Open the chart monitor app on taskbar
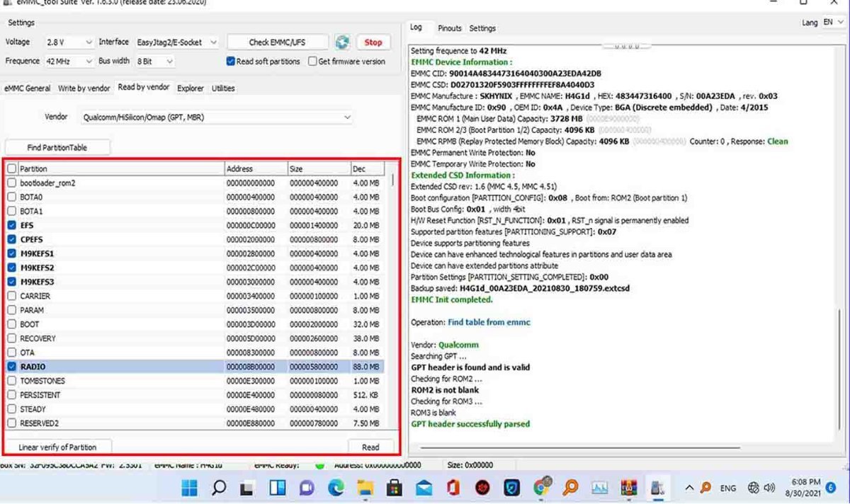This screenshot has height=504, width=850. (x=600, y=488)
